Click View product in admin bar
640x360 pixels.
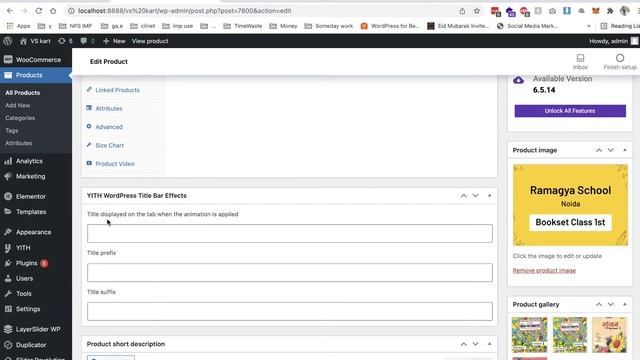pos(150,41)
